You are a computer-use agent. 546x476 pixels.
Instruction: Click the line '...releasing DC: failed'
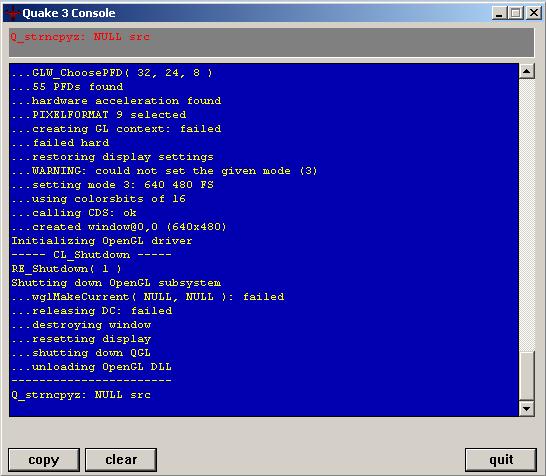pyautogui.click(x=92, y=311)
